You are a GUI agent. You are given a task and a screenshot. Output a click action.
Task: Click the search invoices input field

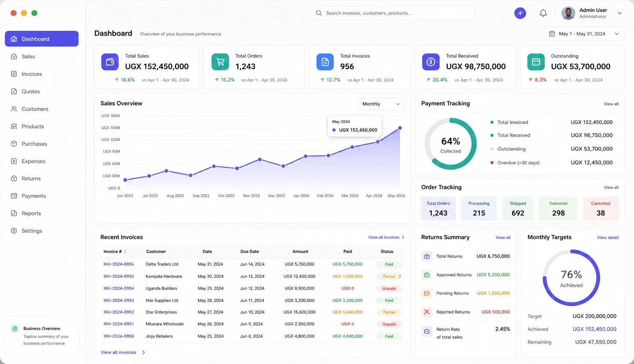[392, 13]
